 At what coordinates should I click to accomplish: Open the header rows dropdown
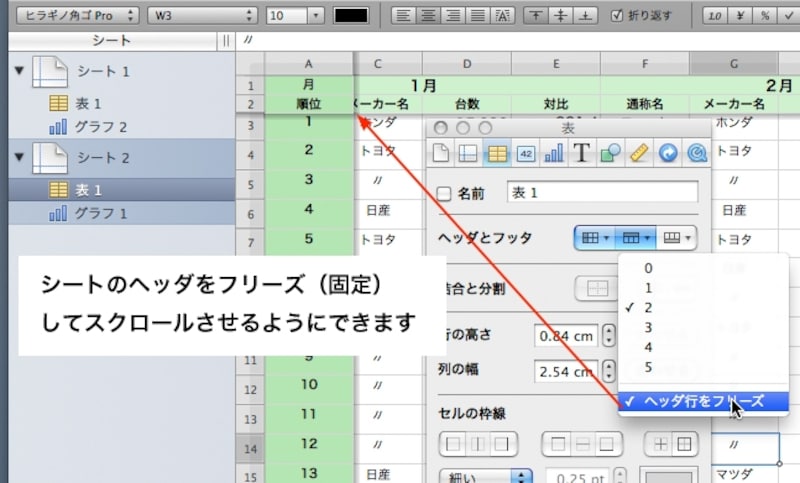pyautogui.click(x=636, y=238)
